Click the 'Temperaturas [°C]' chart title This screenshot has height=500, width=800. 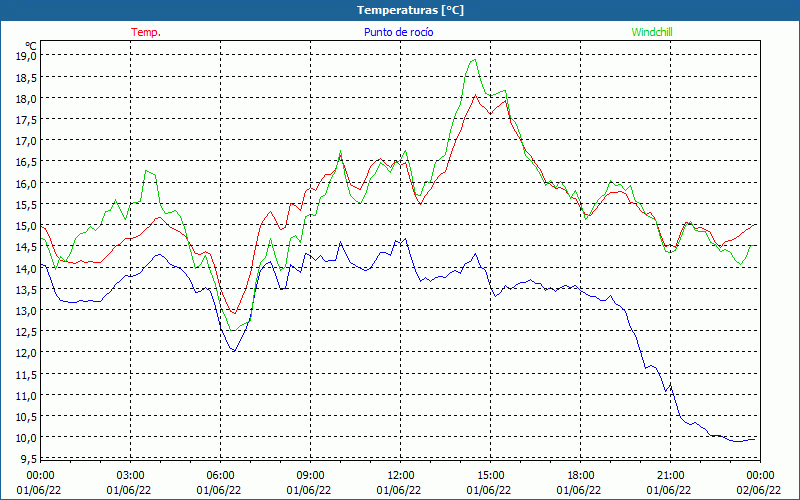(x=410, y=10)
